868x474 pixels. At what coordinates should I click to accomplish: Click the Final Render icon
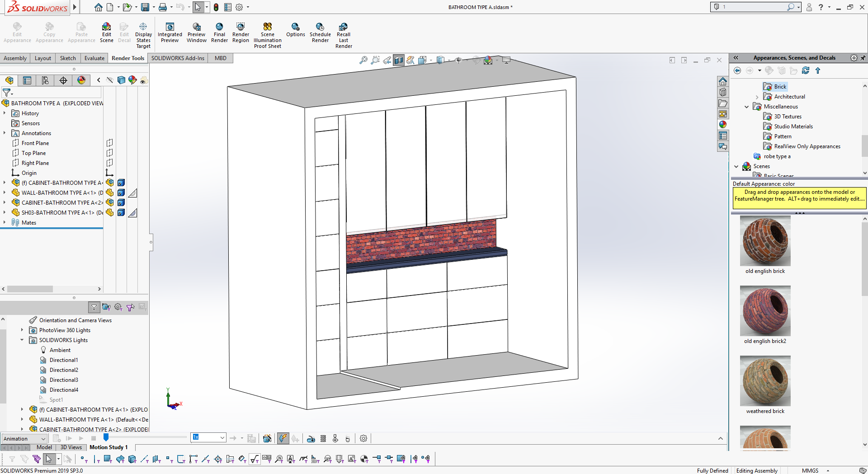tap(219, 27)
